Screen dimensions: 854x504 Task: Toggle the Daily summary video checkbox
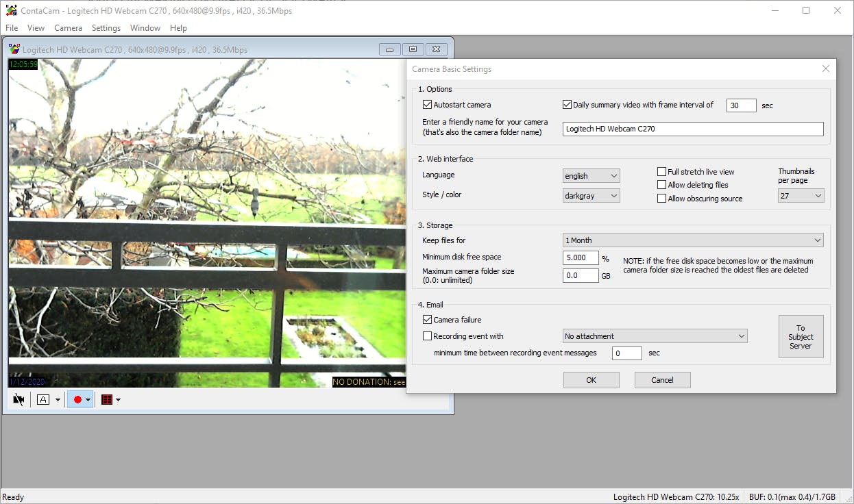coord(567,105)
